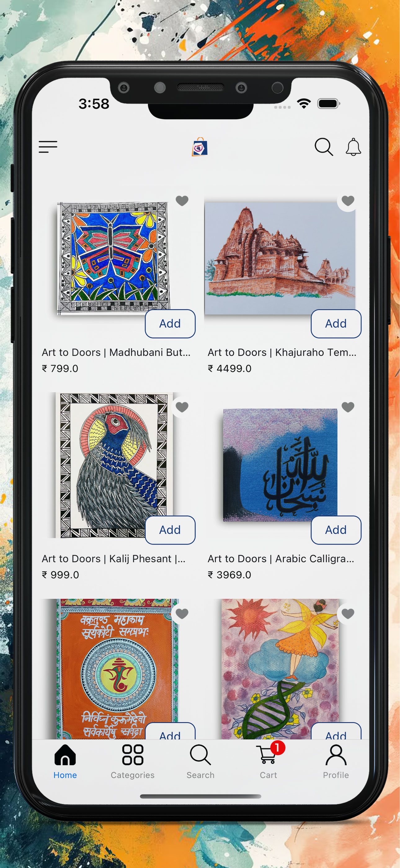
Task: Open search via top magnifier icon
Action: point(324,147)
